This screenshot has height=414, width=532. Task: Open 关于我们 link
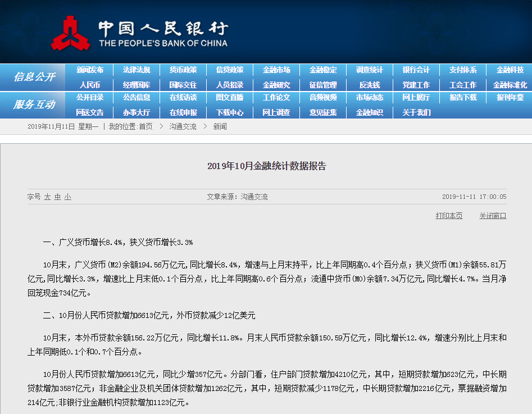click(x=416, y=112)
